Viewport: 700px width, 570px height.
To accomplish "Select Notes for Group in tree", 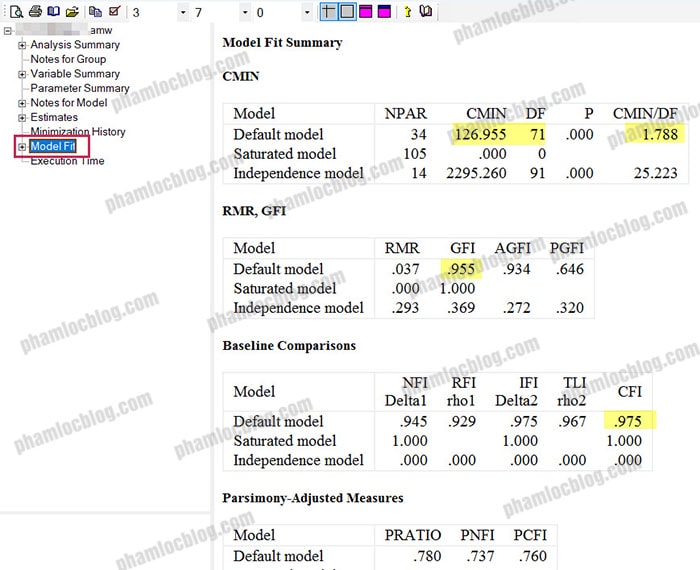I will coord(68,59).
